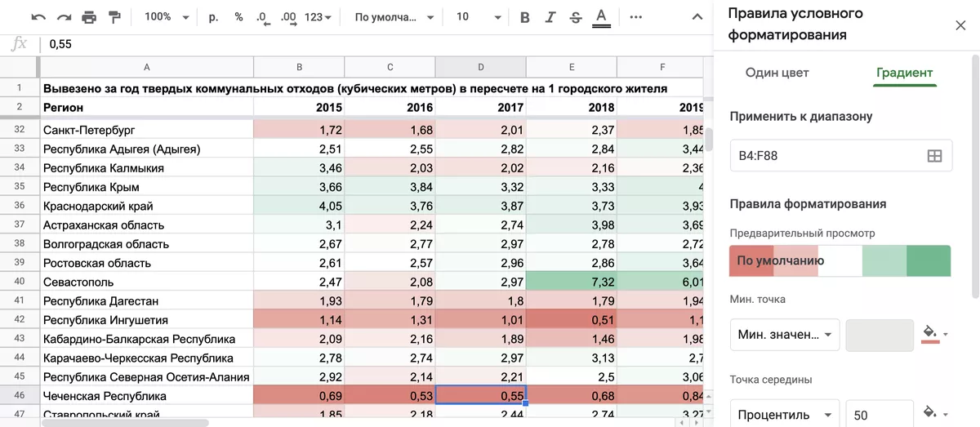Click the cell Краснодарский край
Image resolution: width=980 pixels, height=427 pixels.
146,206
